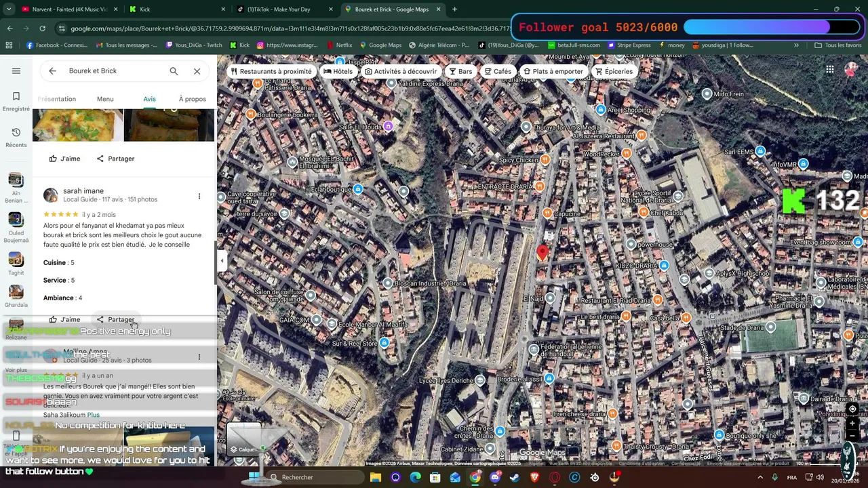Viewport: 868px width, 488px height.
Task: Select the KIDZO DRARIA shop marker
Action: tap(665, 266)
